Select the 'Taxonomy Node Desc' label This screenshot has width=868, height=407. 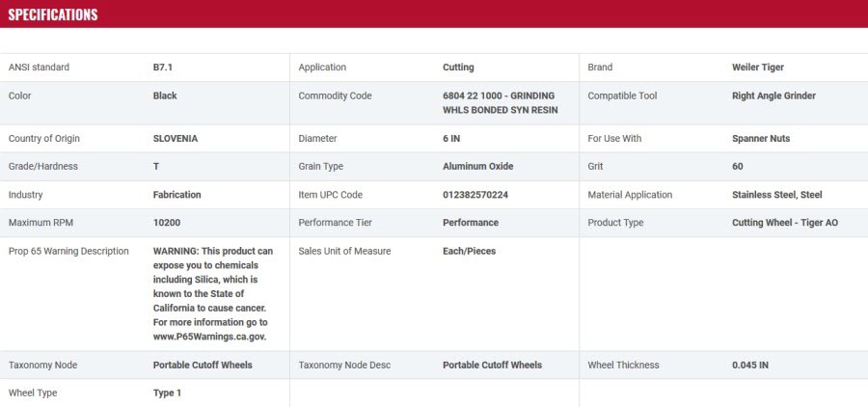coord(344,365)
